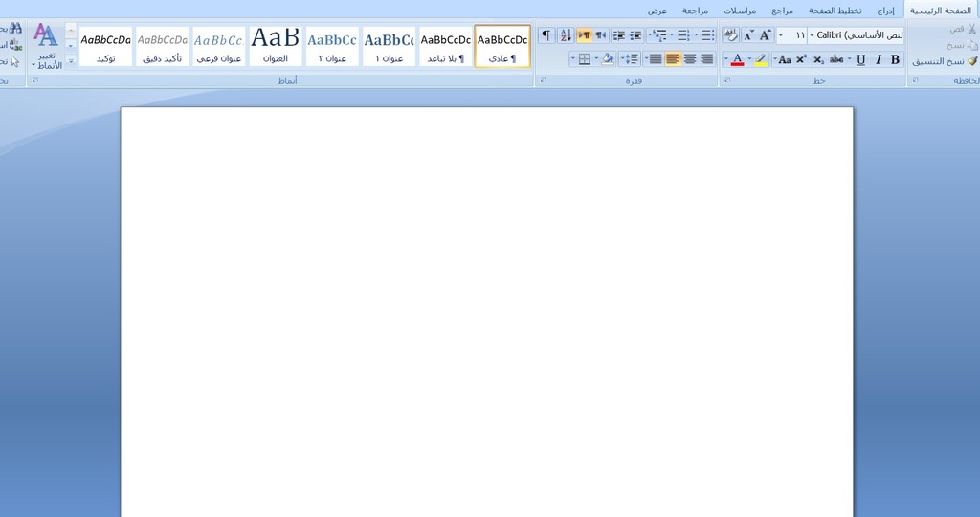
Task: Switch to تخطيط الصفحة tab
Action: coord(835,10)
